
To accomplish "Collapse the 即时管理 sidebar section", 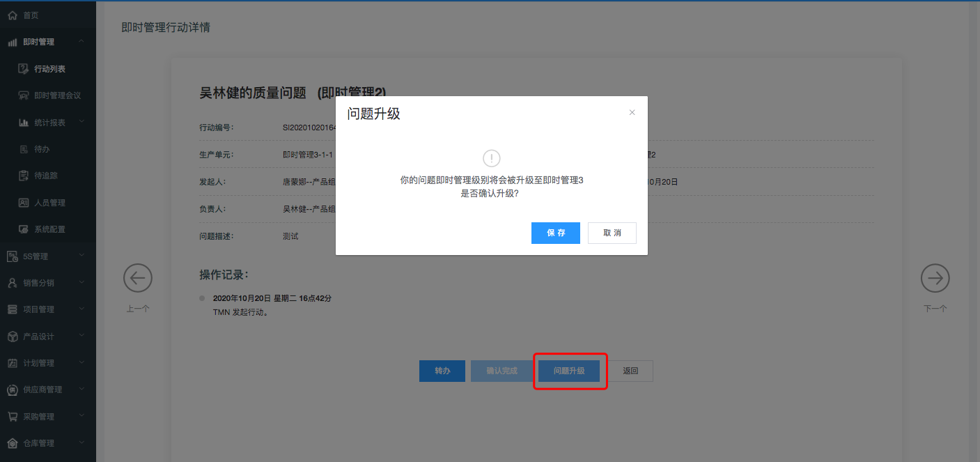I will pyautogui.click(x=81, y=42).
